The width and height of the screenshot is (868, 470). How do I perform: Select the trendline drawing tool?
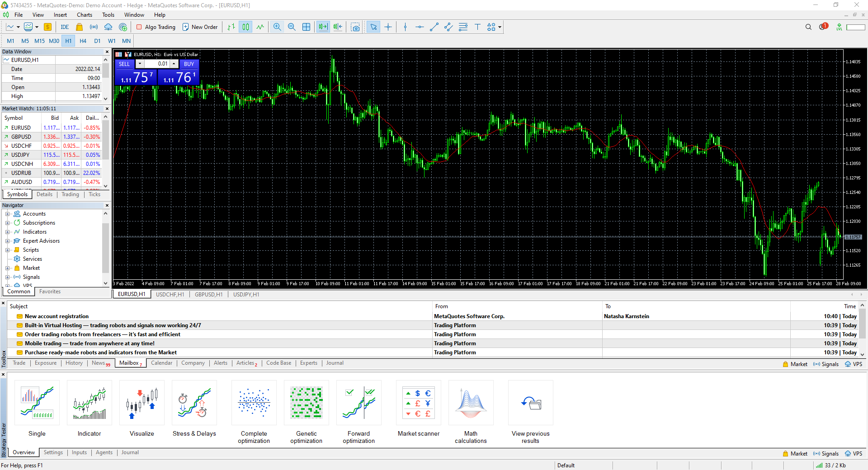pyautogui.click(x=434, y=27)
